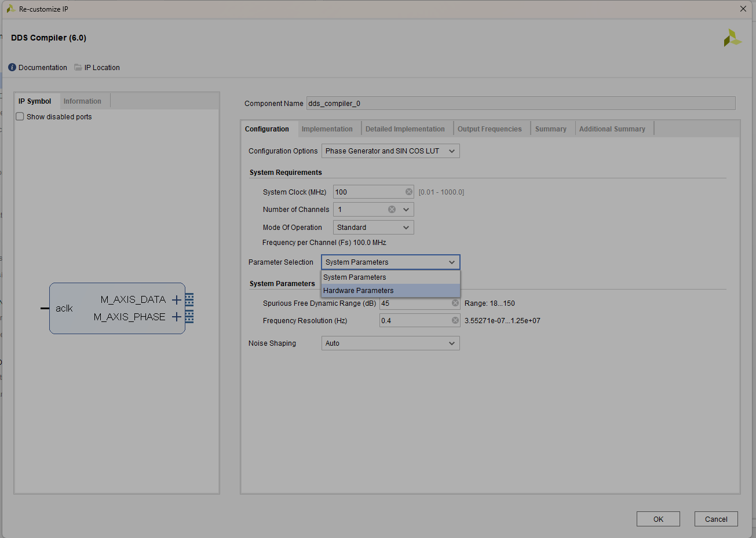Image resolution: width=756 pixels, height=538 pixels.
Task: Switch to the Summary tab
Action: [551, 129]
